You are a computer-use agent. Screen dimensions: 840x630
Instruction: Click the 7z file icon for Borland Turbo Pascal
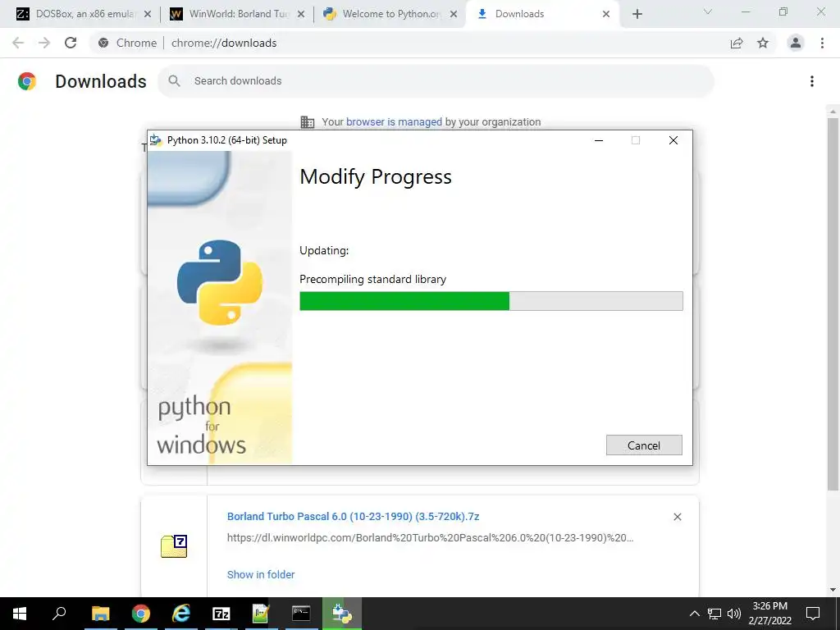click(174, 546)
